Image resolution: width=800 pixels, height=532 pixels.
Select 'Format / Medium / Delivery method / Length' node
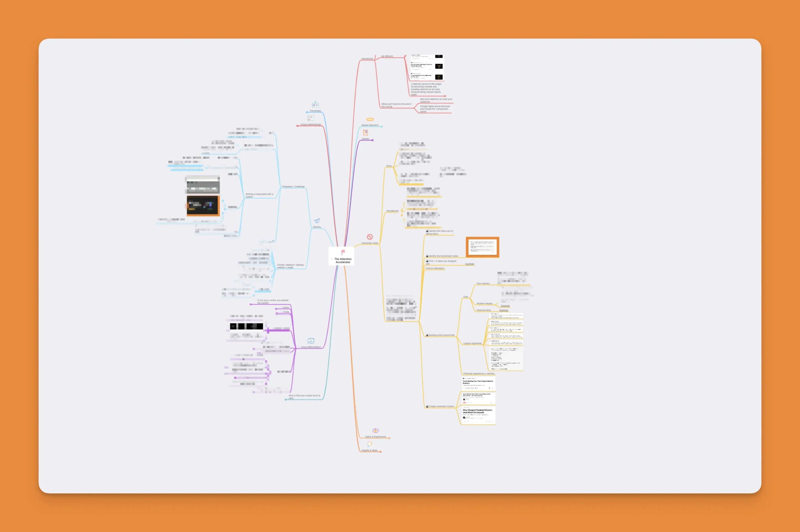tap(291, 266)
